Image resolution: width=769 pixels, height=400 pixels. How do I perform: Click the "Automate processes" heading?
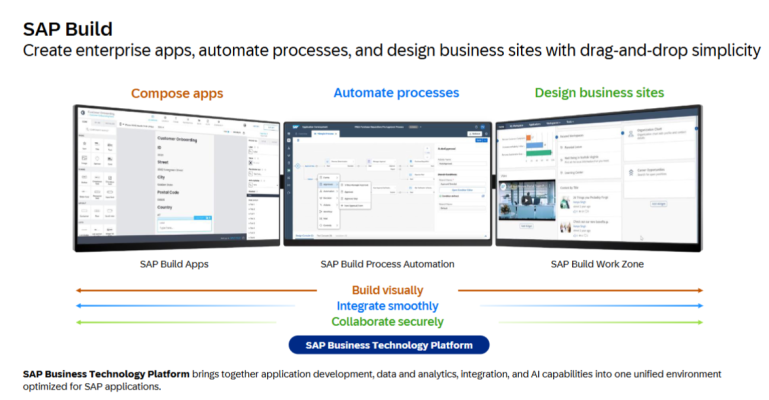[396, 93]
